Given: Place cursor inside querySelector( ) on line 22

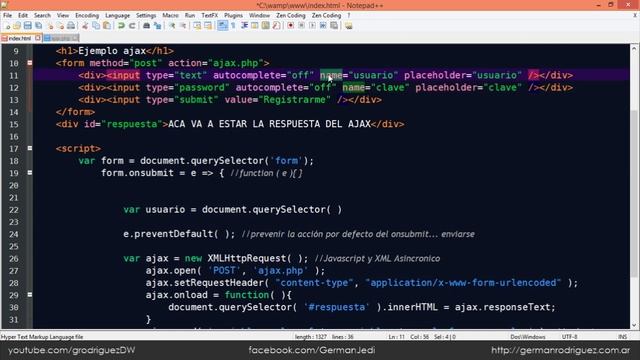Looking at the screenshot, I should tap(334, 209).
